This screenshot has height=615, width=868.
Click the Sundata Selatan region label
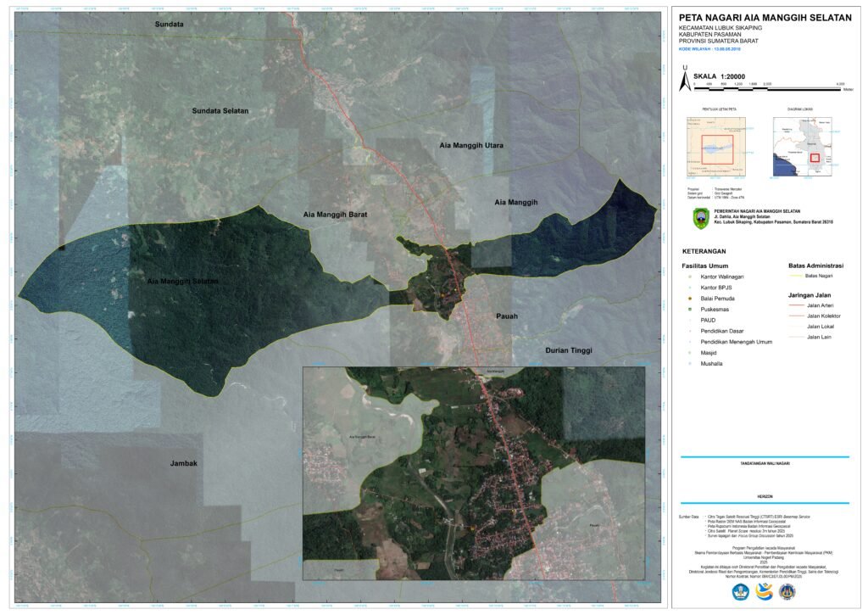coord(220,111)
